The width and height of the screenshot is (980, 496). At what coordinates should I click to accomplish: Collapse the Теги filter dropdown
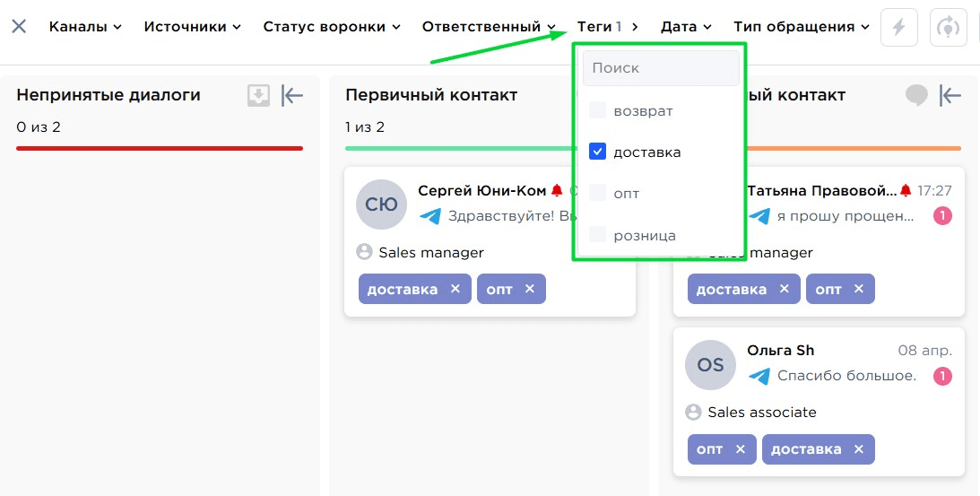point(608,27)
